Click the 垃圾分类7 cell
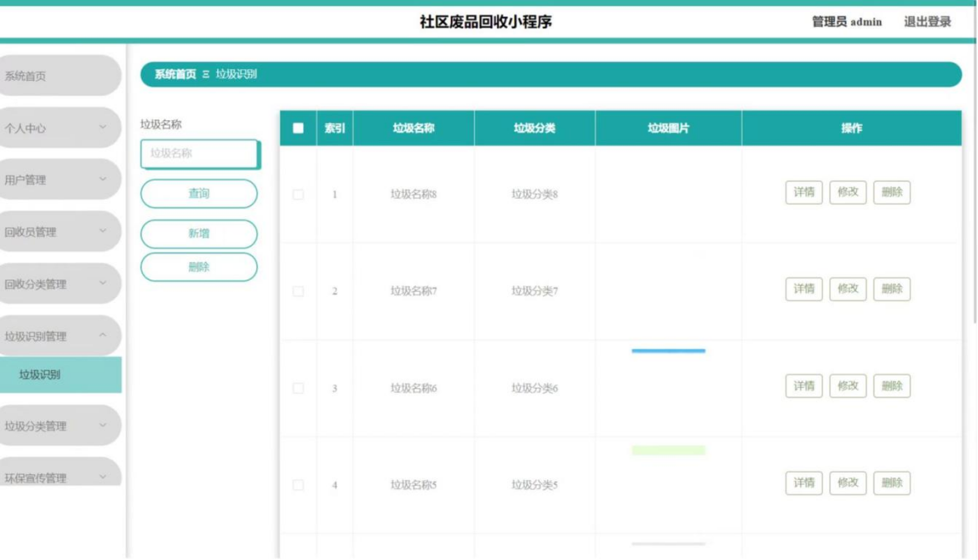 pyautogui.click(x=535, y=291)
